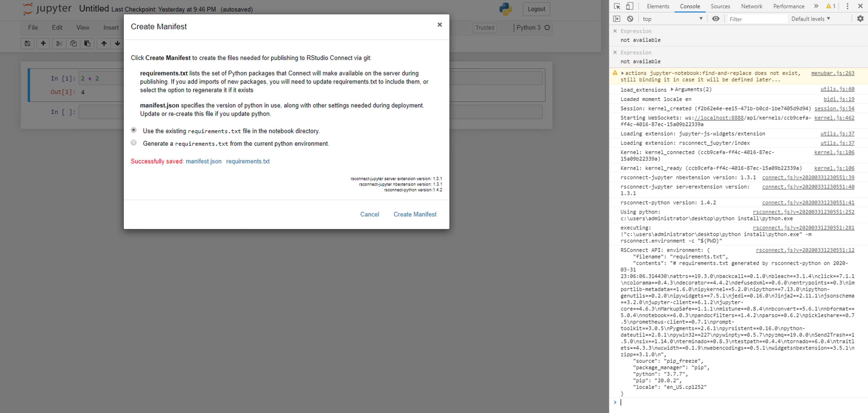Switch to Sources tab in DevTools
The height and width of the screenshot is (413, 868).
[720, 6]
